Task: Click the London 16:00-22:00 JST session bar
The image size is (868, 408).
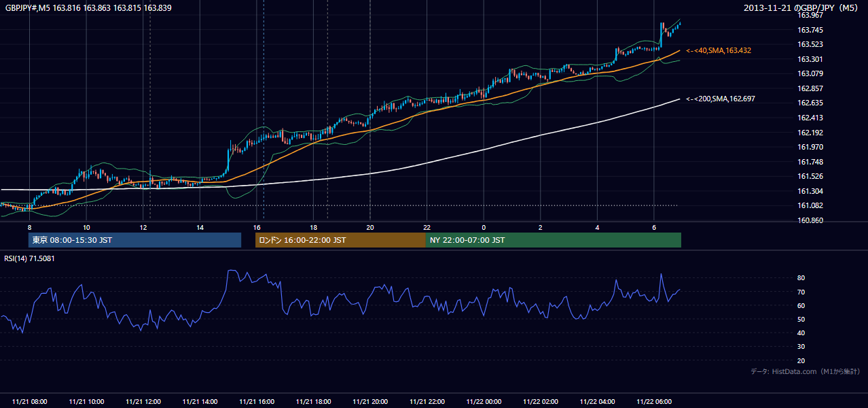Action: pyautogui.click(x=340, y=240)
